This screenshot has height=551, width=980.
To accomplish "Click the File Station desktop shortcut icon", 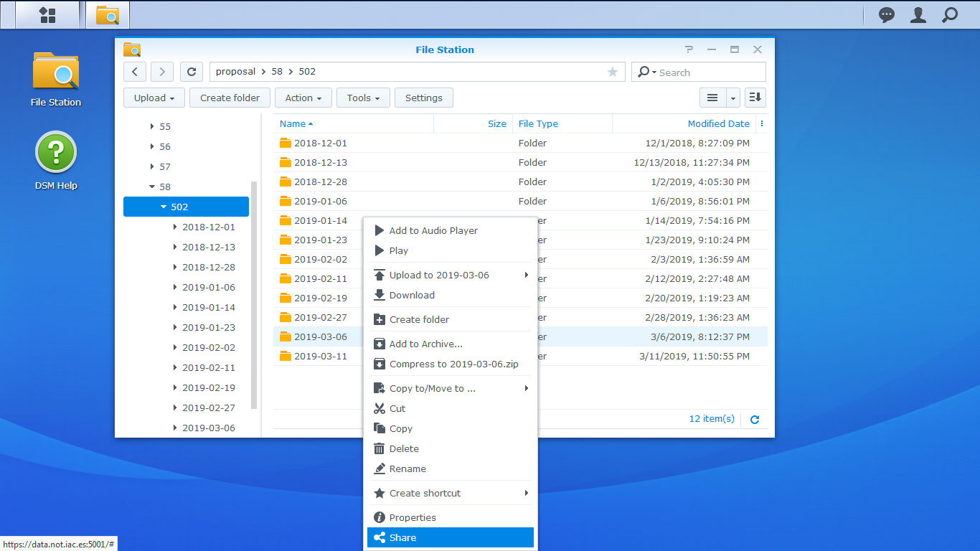I will tap(56, 72).
